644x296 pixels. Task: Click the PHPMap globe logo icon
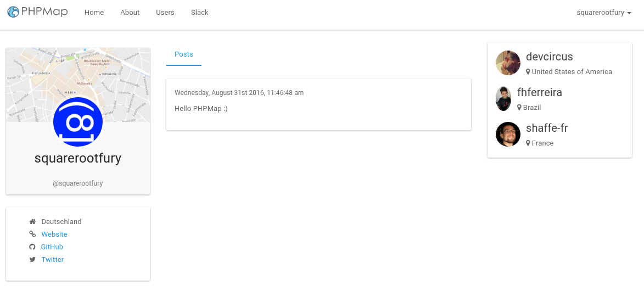tap(13, 12)
